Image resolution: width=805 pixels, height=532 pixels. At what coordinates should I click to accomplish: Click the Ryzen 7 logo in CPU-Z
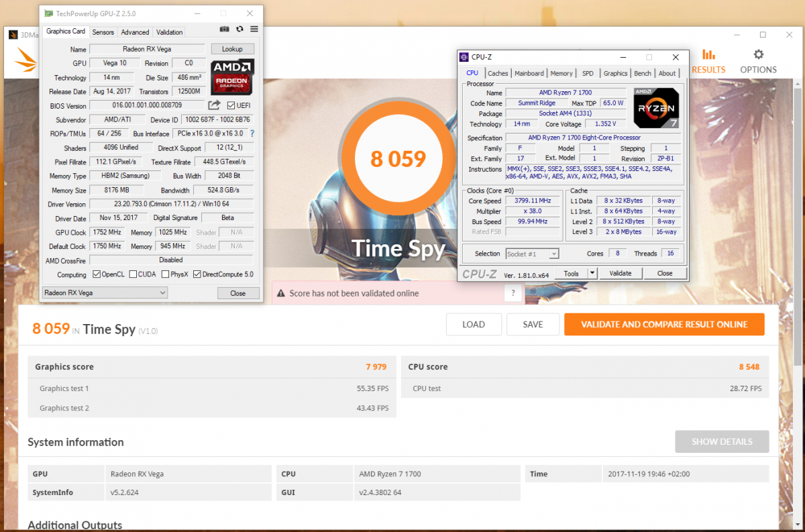tap(657, 107)
